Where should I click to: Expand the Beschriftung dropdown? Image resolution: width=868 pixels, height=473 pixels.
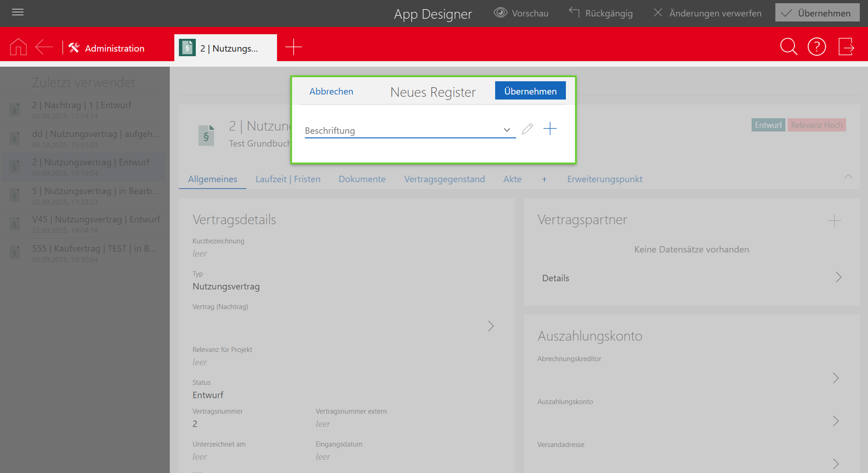507,130
